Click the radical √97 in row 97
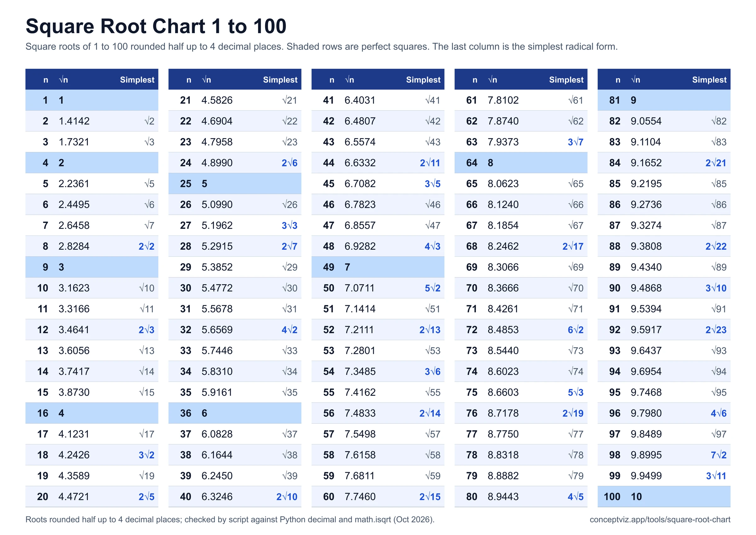 pyautogui.click(x=719, y=434)
